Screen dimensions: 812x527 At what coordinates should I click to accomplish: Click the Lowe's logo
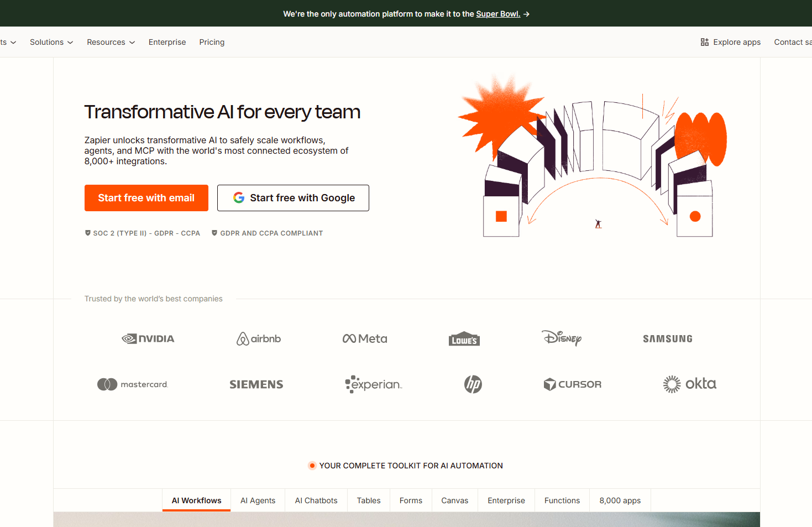coord(464,339)
